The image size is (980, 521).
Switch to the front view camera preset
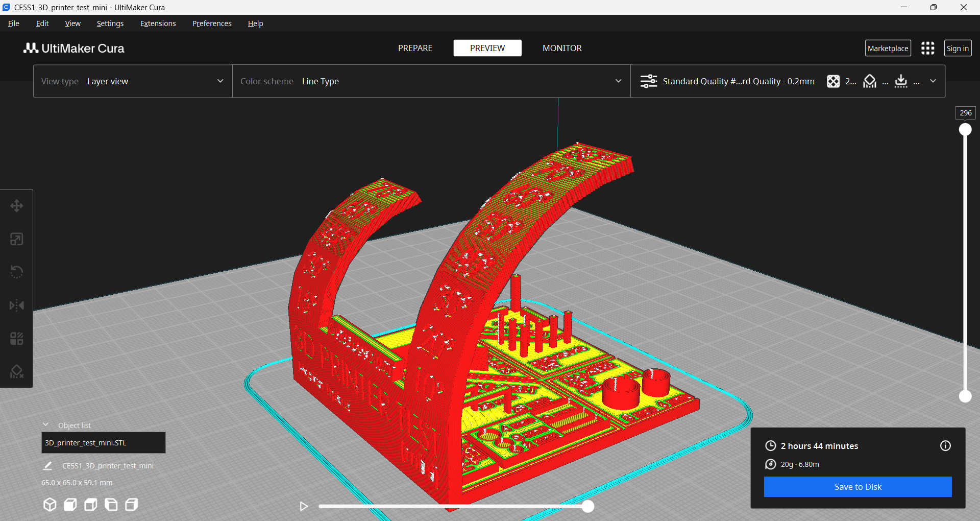[70, 505]
